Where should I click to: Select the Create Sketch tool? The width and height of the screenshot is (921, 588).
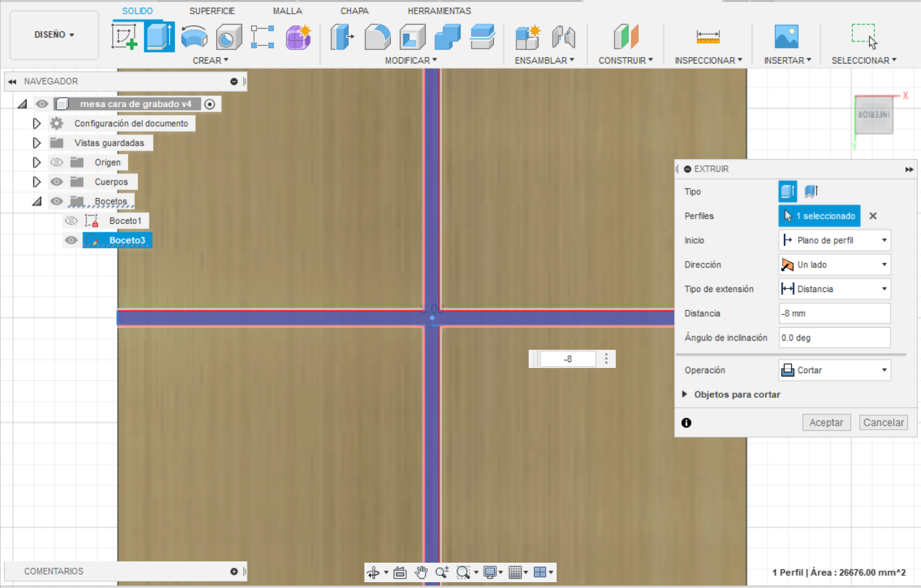pos(124,36)
